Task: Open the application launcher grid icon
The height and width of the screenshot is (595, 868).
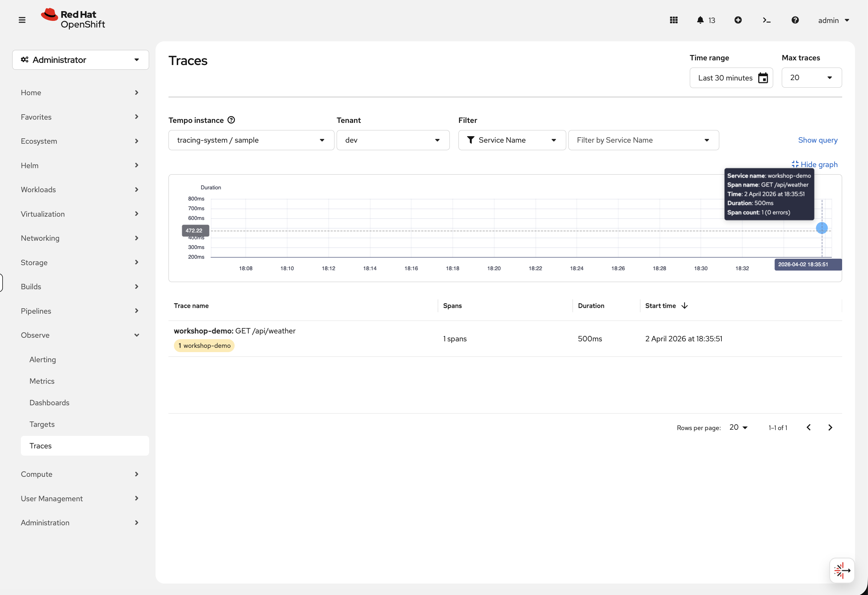Action: click(673, 20)
